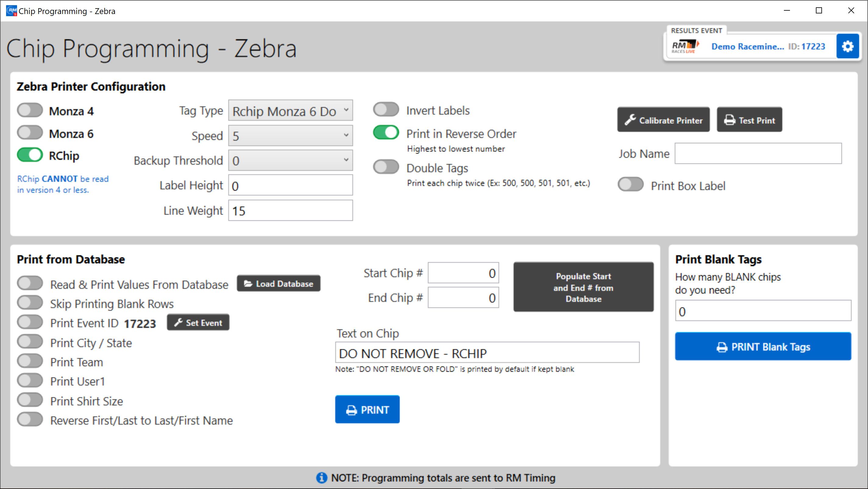Image resolution: width=868 pixels, height=489 pixels.
Task: Click the Line Weight input field
Action: point(290,211)
